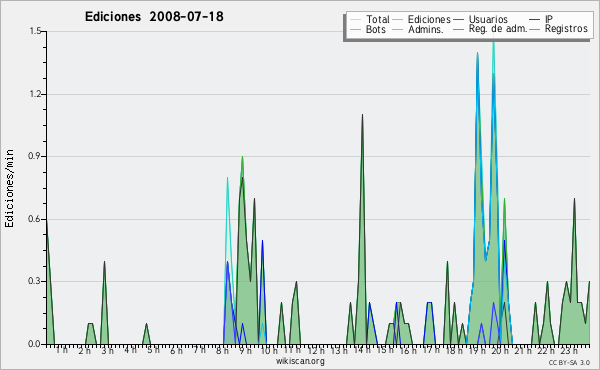Click the '17 h' x-axis label

pyautogui.click(x=431, y=350)
